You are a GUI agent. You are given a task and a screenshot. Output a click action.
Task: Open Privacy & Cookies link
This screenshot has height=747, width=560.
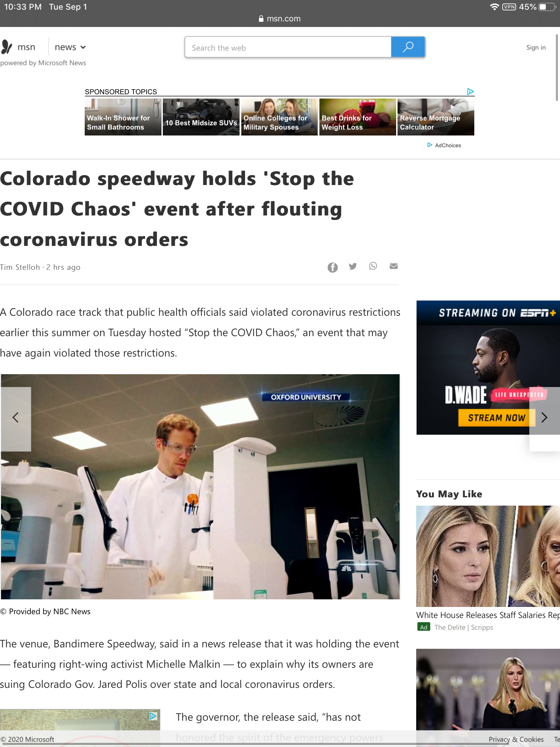pyautogui.click(x=516, y=739)
